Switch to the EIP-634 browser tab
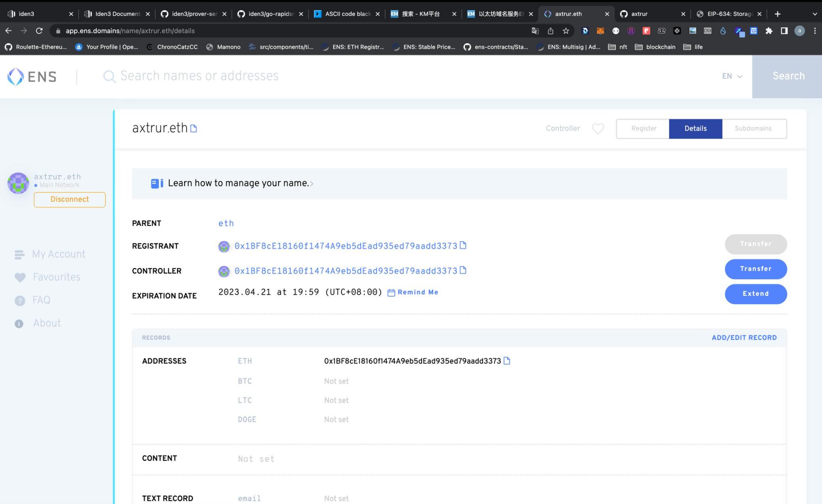 730,14
